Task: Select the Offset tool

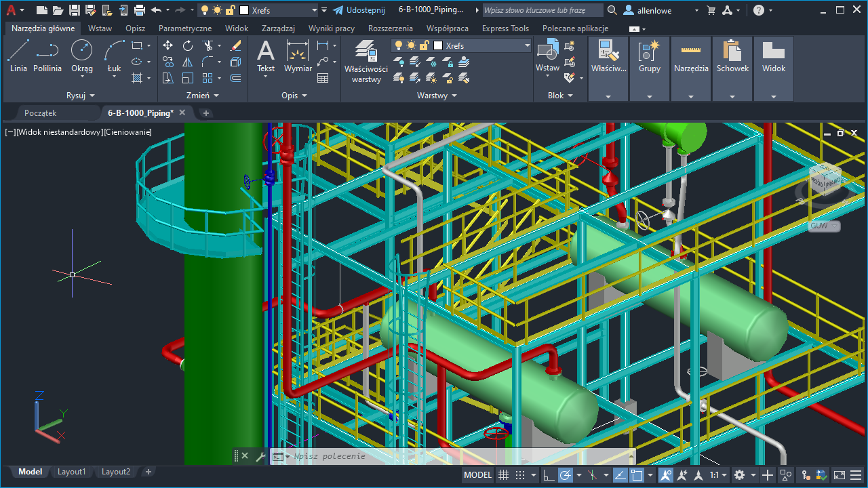Action: pyautogui.click(x=235, y=78)
